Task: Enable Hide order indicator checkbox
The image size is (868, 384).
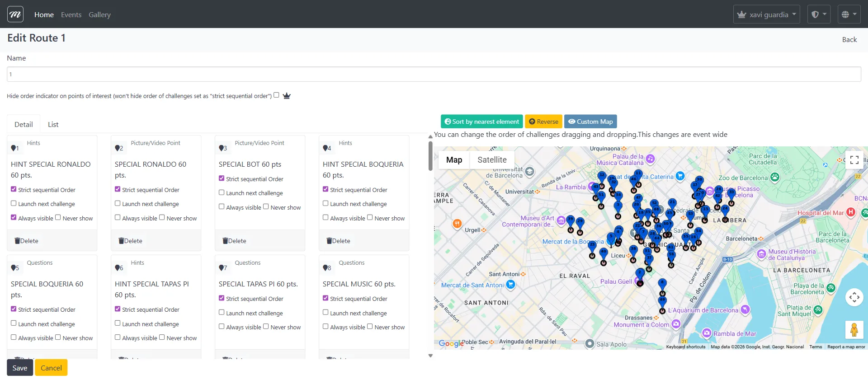Action: coord(276,95)
